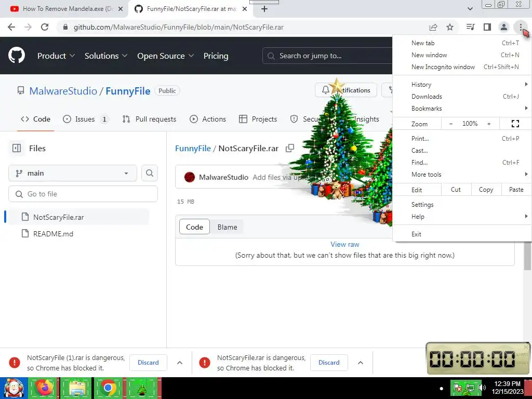Expand the Solutions dropdown menu
The image size is (532, 399).
pyautogui.click(x=106, y=56)
